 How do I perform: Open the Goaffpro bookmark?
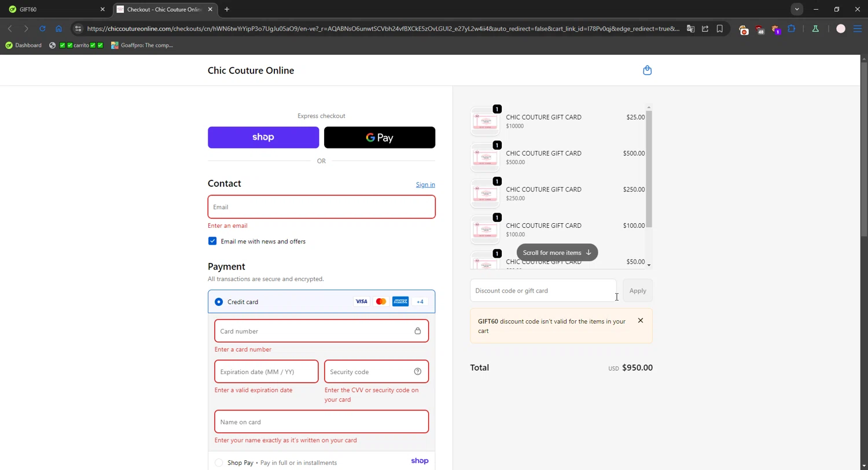(x=142, y=45)
